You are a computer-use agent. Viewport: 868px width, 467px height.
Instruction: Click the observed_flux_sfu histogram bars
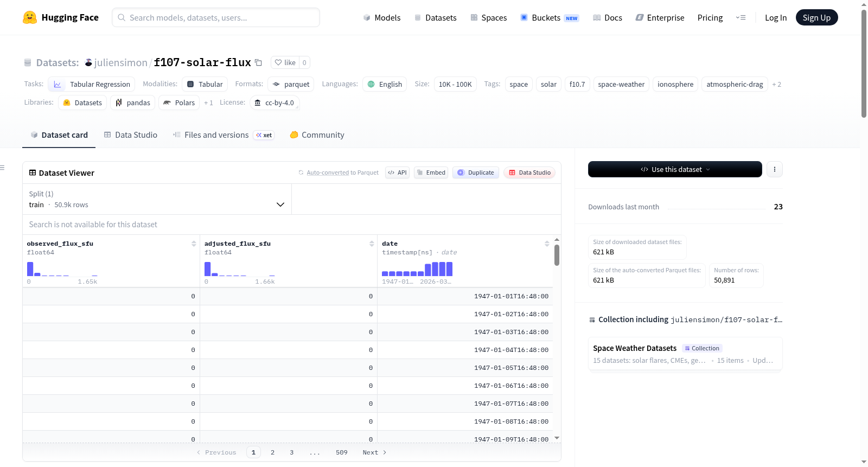62,268
